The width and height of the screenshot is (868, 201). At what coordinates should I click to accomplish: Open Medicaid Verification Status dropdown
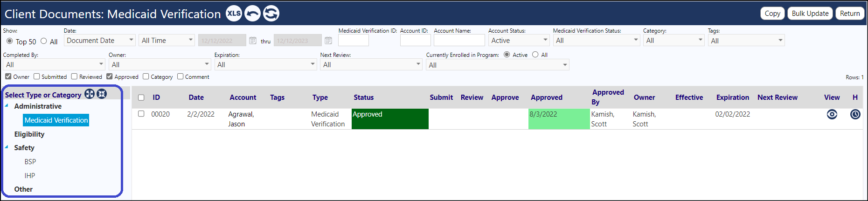pos(597,41)
